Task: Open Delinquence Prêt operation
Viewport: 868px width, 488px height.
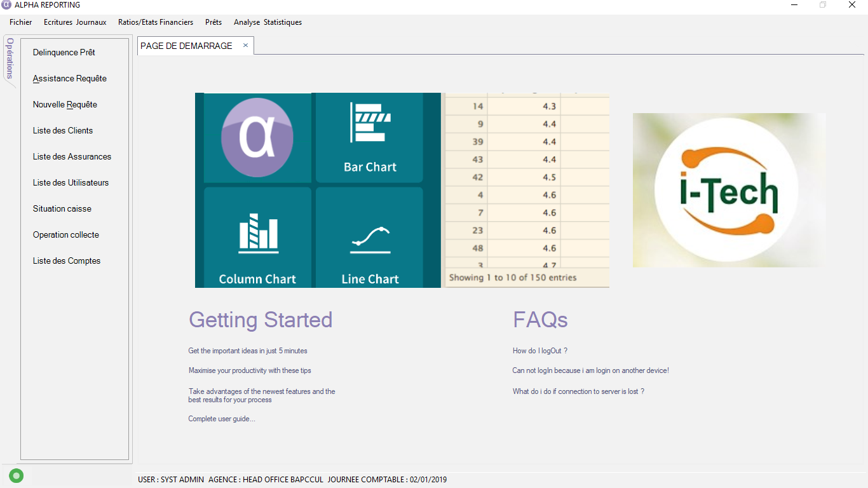Action: tap(64, 52)
